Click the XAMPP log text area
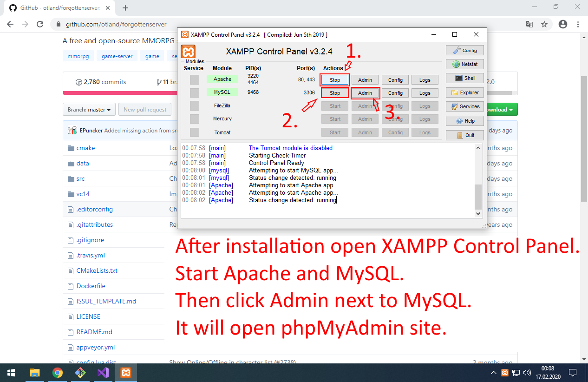This screenshot has height=382, width=588. click(327, 180)
